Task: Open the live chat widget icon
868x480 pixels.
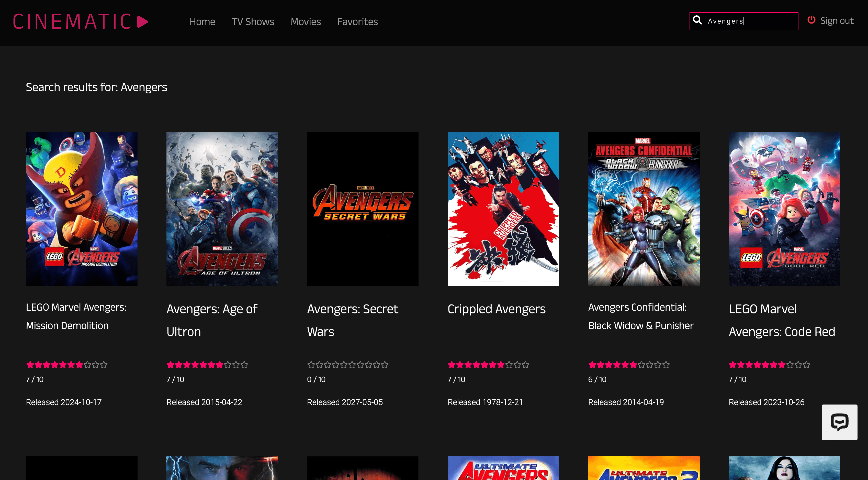Action: [x=839, y=422]
